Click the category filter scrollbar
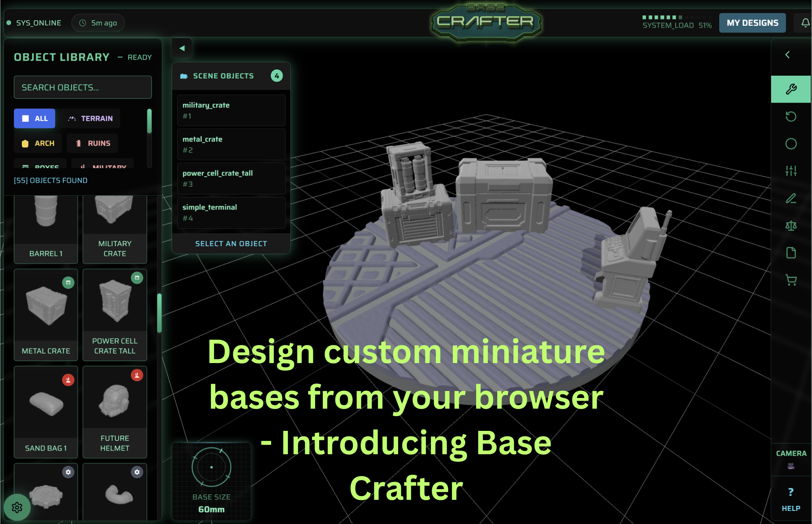Image resolution: width=812 pixels, height=524 pixels. click(149, 121)
